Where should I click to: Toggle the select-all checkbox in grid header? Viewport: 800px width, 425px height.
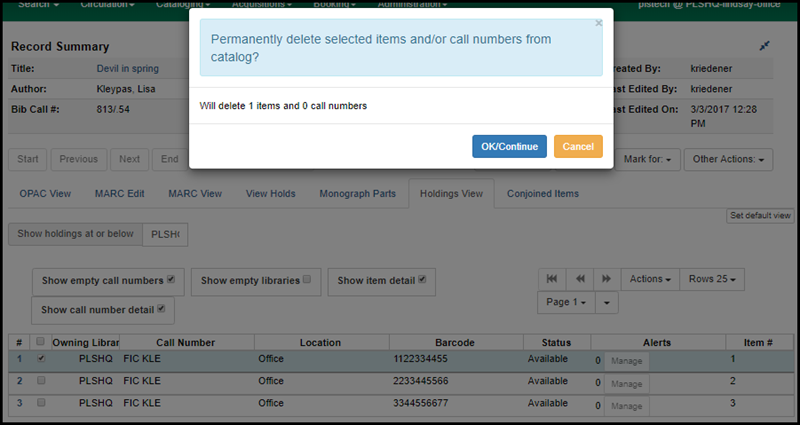coord(40,341)
